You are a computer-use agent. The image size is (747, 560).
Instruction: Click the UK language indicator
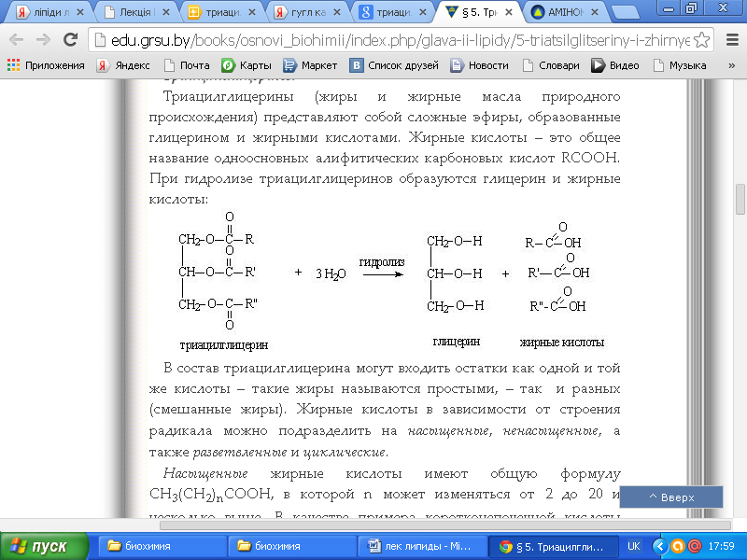pyautogui.click(x=634, y=546)
